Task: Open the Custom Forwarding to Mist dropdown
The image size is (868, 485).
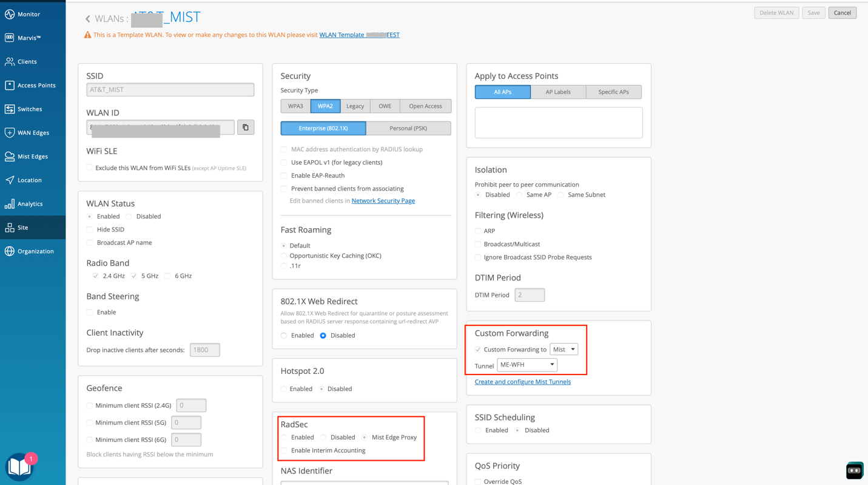Action: click(x=564, y=350)
